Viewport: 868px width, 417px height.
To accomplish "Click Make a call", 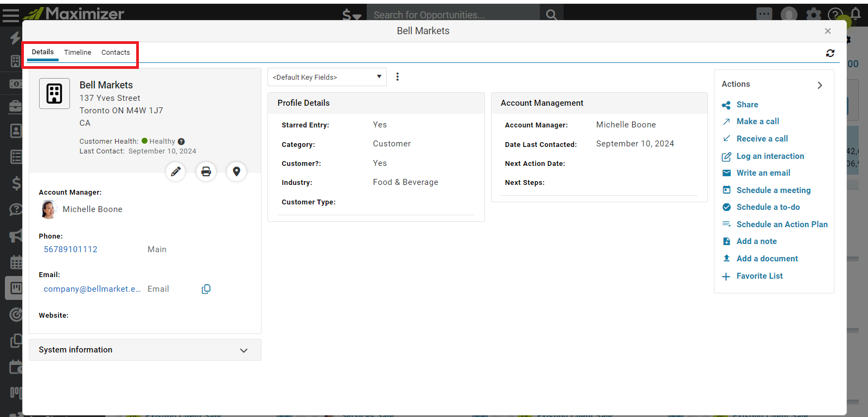I will point(757,121).
